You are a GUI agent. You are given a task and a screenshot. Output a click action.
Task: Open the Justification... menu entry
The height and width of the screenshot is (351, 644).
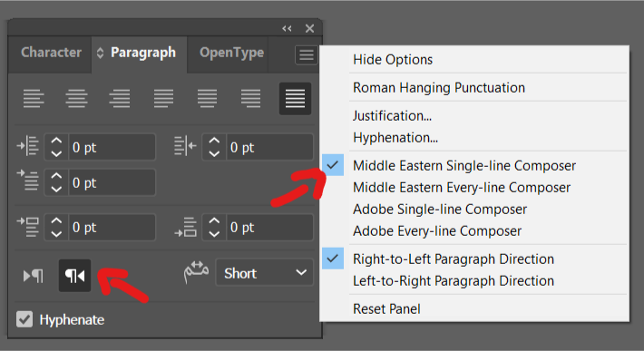(x=392, y=116)
